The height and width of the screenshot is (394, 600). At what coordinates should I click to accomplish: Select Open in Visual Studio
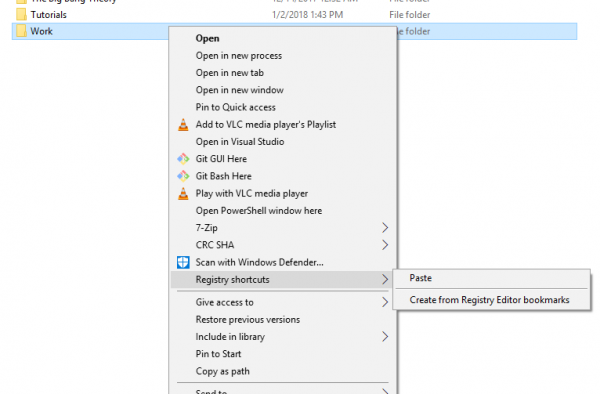[282, 142]
